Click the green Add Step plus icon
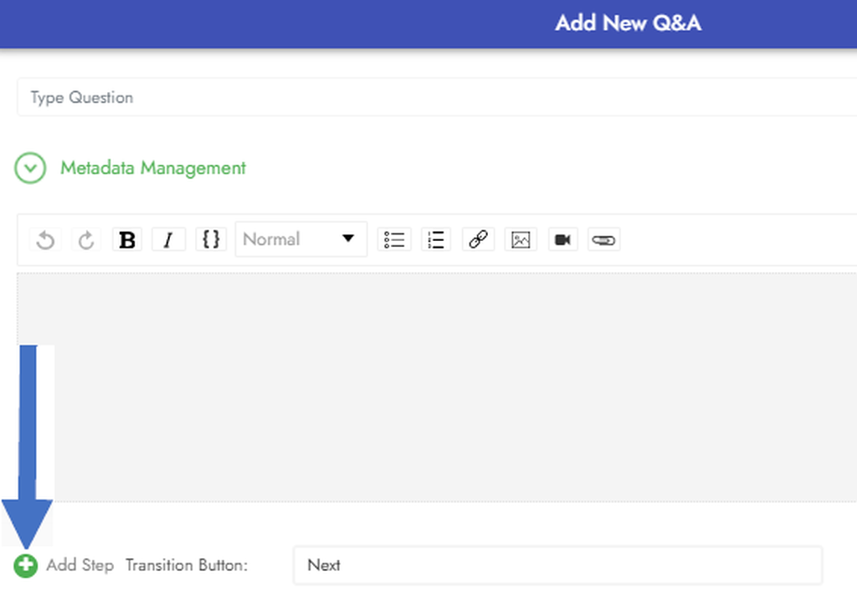Viewport: 857px width, 616px height. tap(26, 566)
